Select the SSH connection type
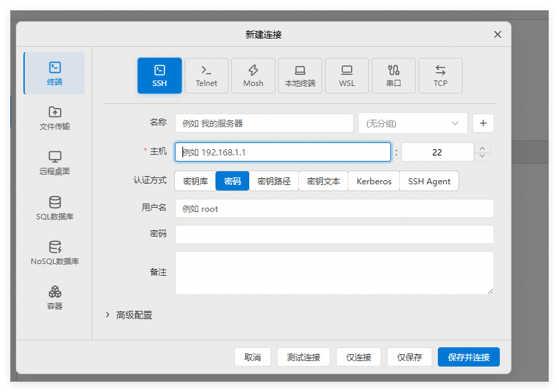 pos(160,76)
